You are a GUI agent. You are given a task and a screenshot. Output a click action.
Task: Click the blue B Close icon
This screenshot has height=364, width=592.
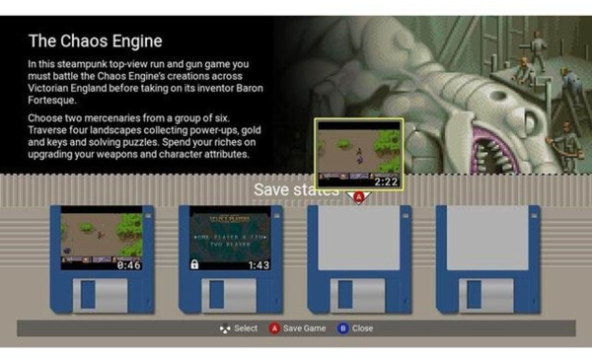point(342,328)
